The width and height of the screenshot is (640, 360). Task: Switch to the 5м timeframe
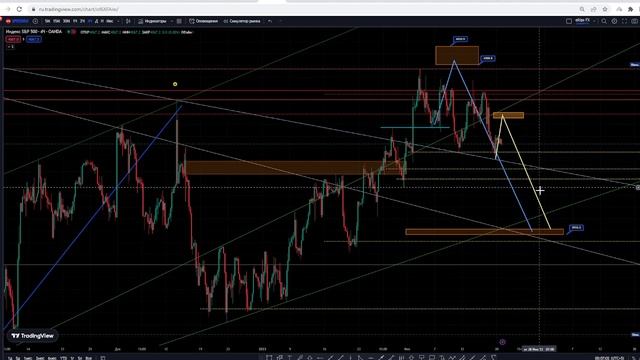[48, 21]
